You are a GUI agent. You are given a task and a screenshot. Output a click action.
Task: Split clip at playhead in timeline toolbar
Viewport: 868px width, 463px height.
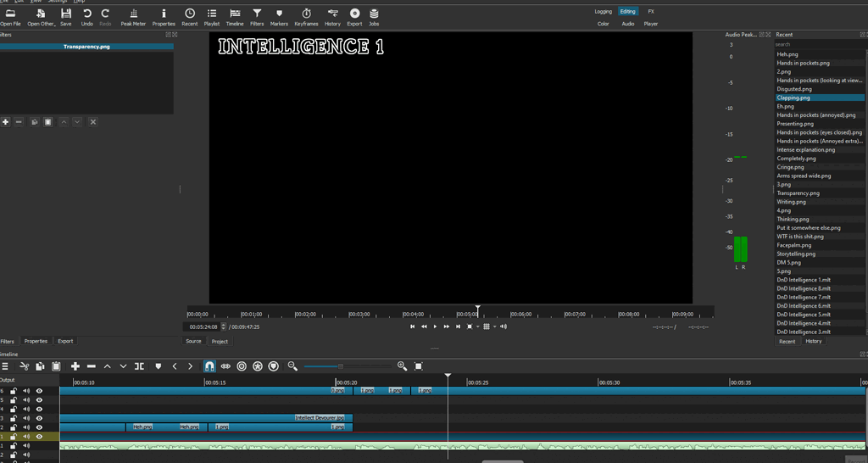pos(139,366)
